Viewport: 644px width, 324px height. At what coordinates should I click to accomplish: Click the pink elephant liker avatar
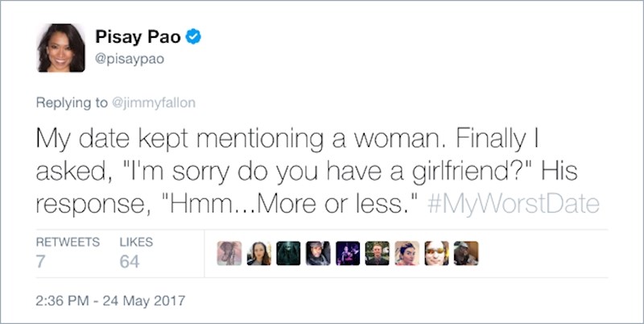pyautogui.click(x=229, y=253)
